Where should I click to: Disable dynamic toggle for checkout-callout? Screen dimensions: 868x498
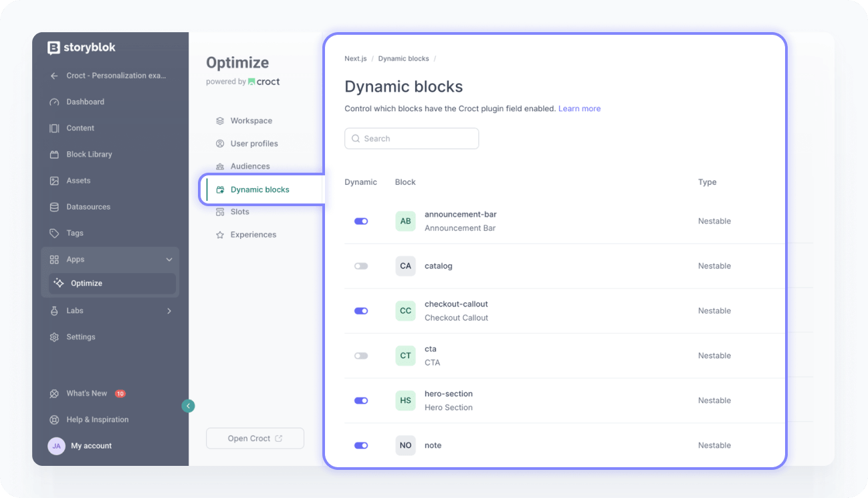pos(361,311)
